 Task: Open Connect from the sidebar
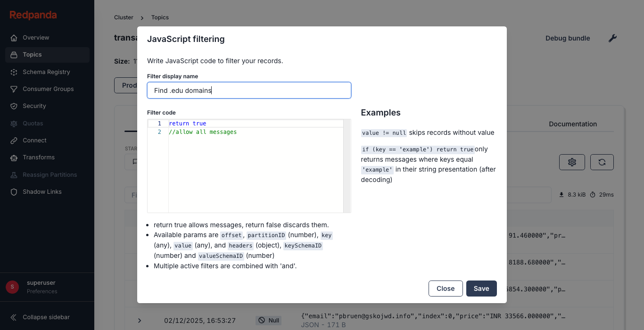[35, 140]
